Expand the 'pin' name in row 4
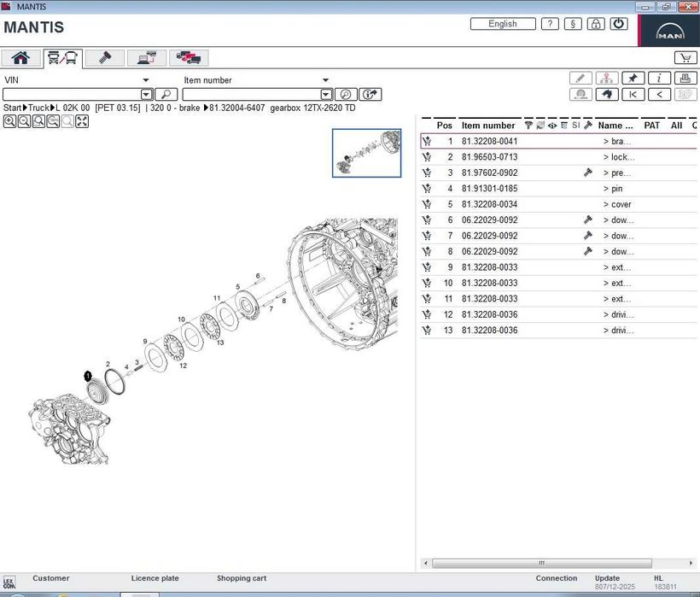Screen dimensions: 700x597 [x=613, y=189]
